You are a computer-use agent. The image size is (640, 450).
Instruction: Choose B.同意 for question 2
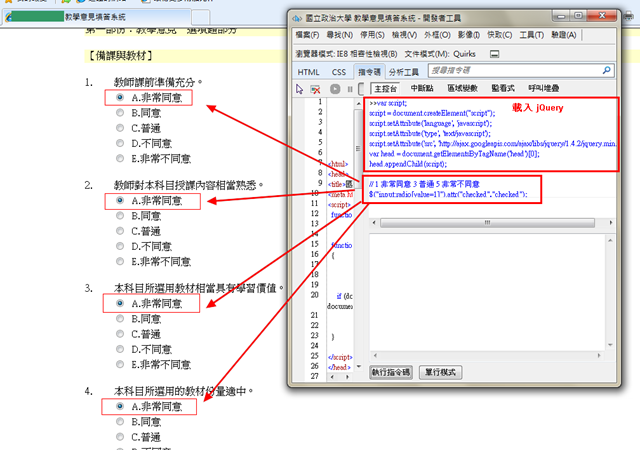click(x=120, y=216)
